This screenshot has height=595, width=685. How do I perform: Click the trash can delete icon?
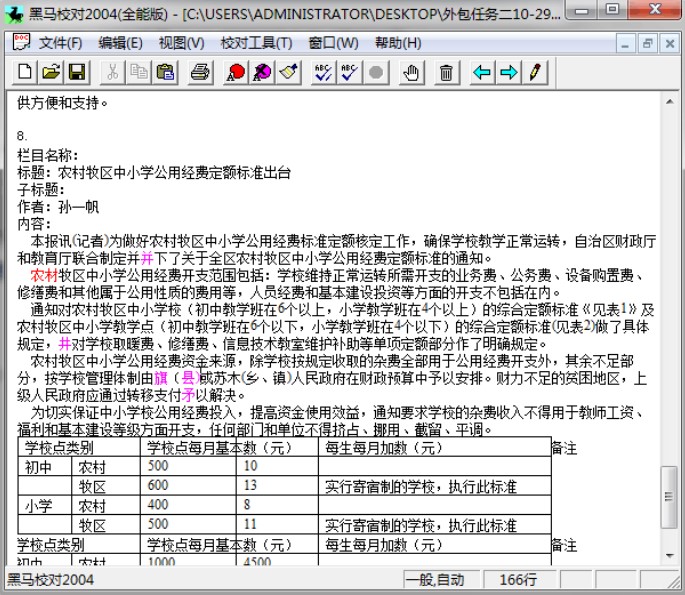pyautogui.click(x=446, y=72)
